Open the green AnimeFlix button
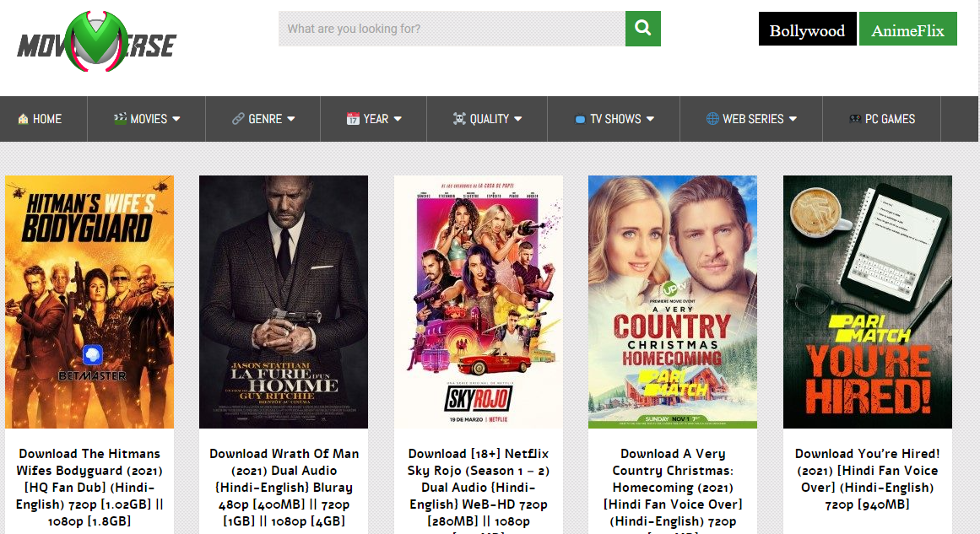The image size is (980, 534). (x=907, y=30)
